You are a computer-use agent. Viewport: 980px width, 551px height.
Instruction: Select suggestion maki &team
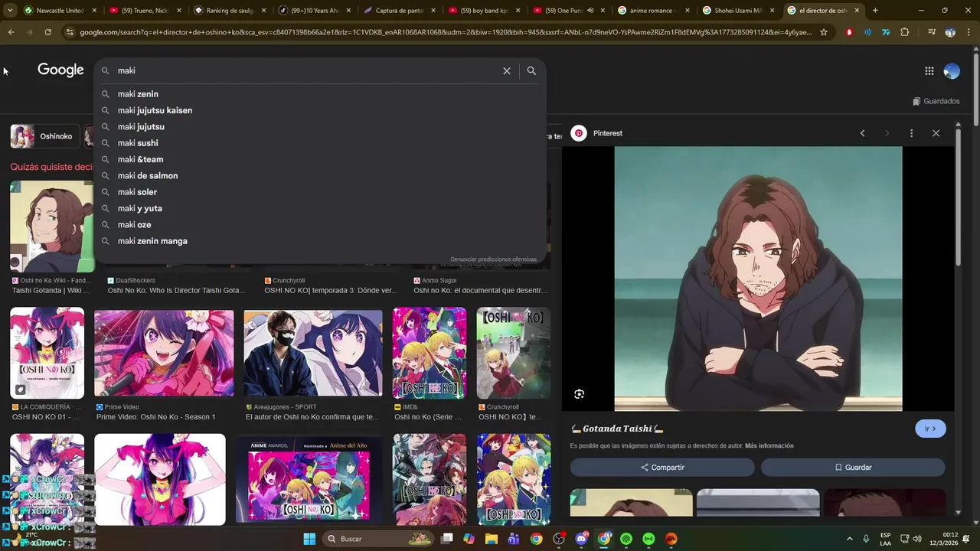pos(320,159)
